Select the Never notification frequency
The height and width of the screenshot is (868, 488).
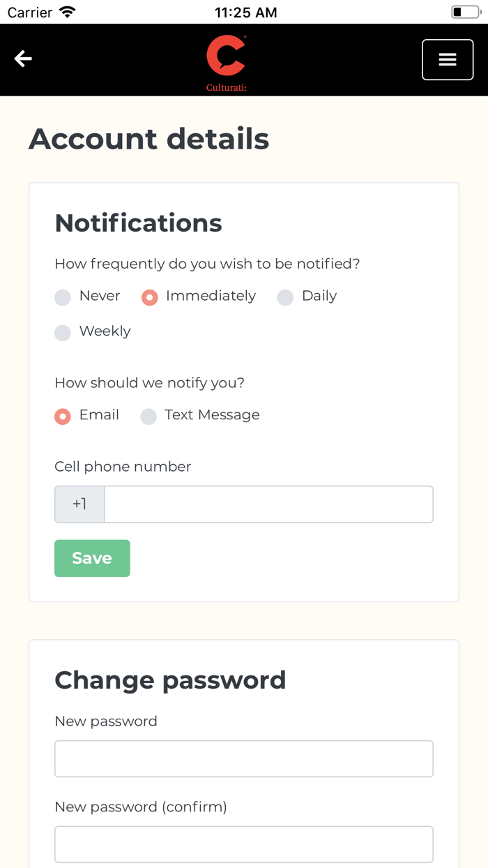(x=63, y=298)
